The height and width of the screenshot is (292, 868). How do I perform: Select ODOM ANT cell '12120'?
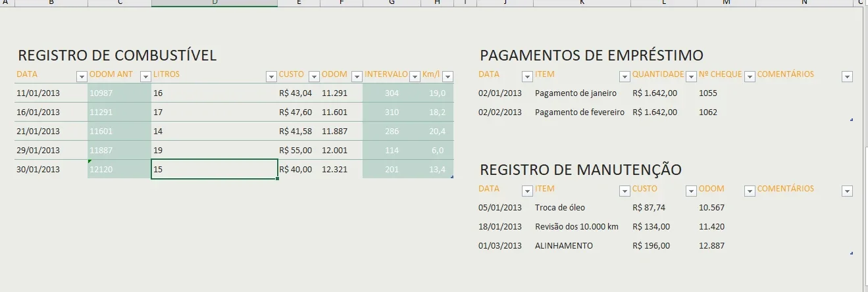(x=119, y=170)
